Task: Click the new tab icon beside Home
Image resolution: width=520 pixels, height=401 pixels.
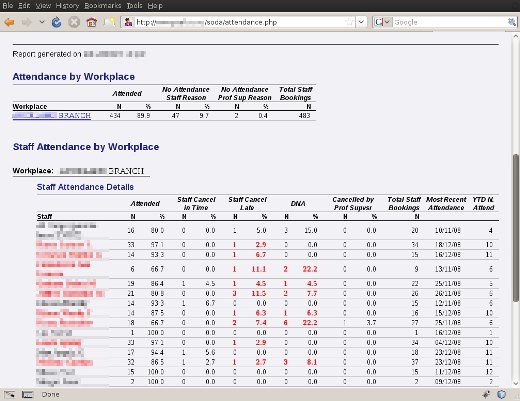Action: 110,22
